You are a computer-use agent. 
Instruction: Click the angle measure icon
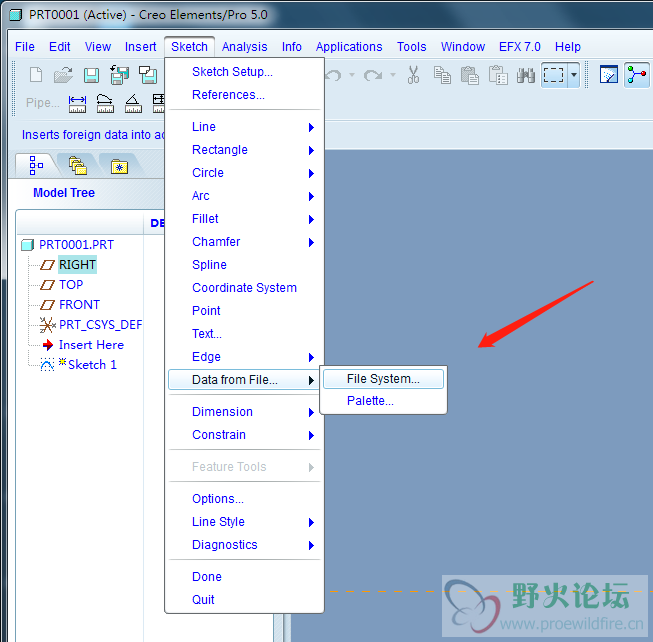[x=133, y=104]
